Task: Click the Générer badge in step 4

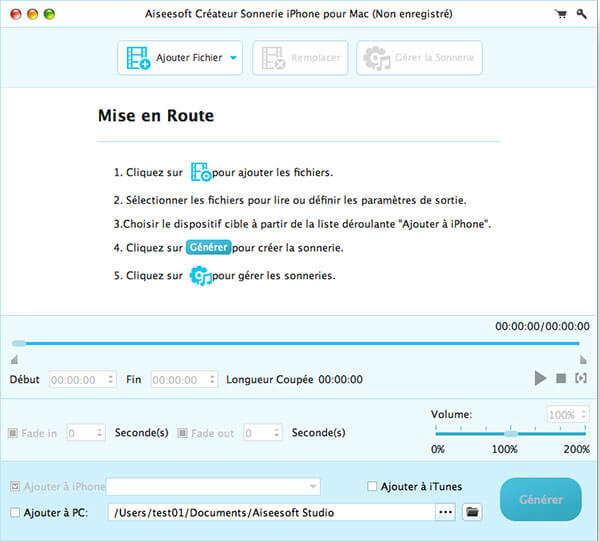Action: [209, 247]
